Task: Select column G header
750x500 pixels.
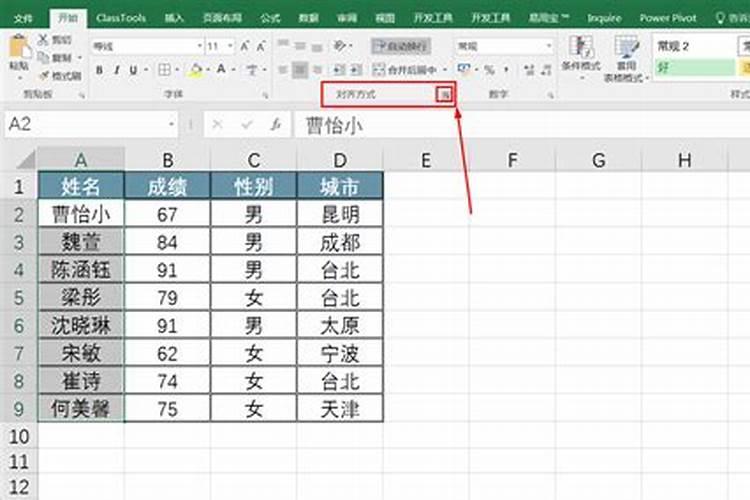Action: 598,160
